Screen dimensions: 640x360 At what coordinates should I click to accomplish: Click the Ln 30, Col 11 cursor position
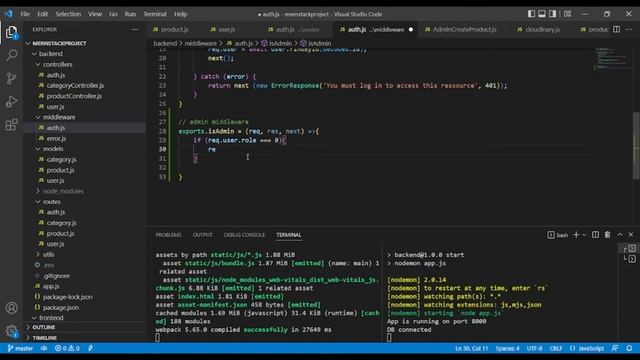point(471,348)
